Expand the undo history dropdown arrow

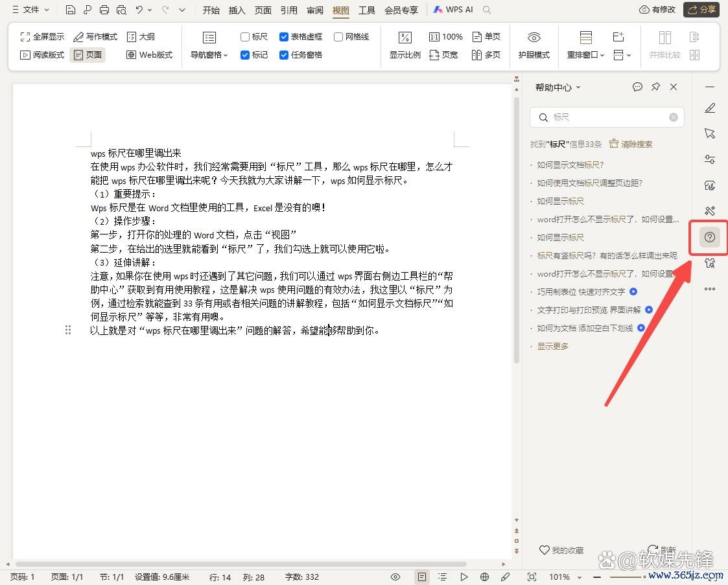150,10
